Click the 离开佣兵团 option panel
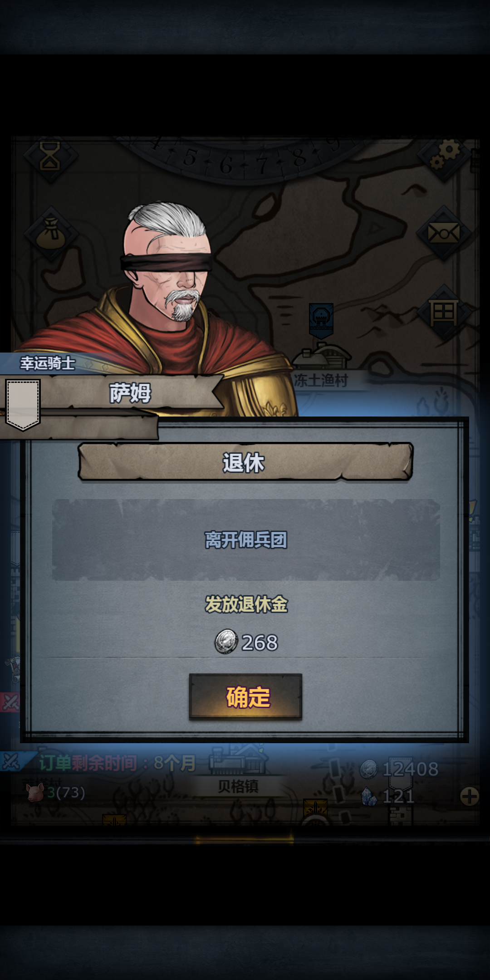 246,540
